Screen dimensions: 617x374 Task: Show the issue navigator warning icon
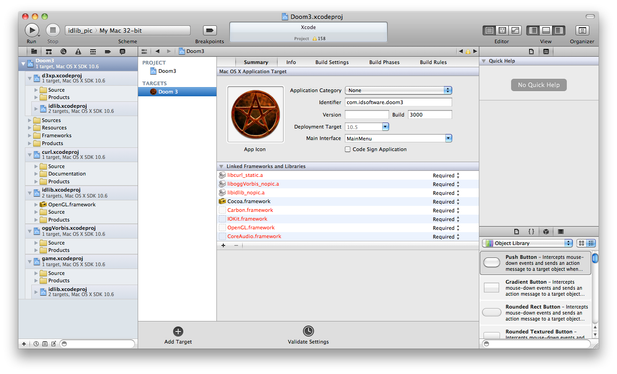[78, 52]
